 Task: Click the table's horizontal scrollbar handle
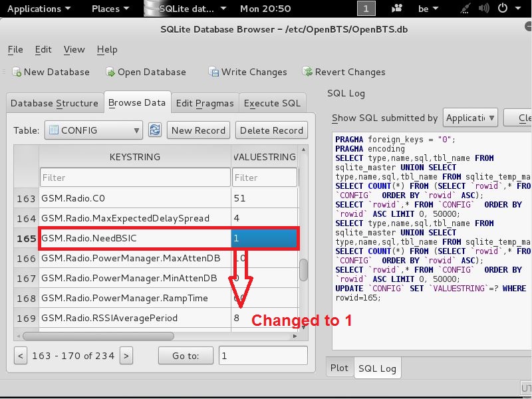(x=98, y=336)
